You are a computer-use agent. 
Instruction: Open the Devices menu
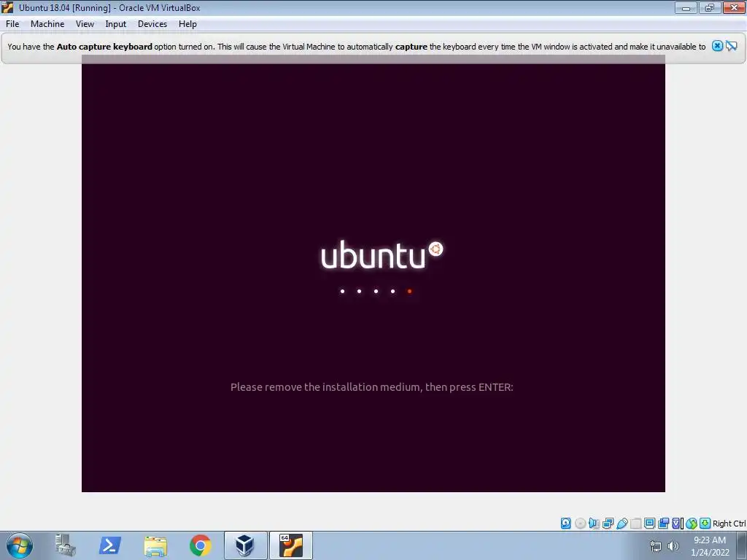coord(152,24)
